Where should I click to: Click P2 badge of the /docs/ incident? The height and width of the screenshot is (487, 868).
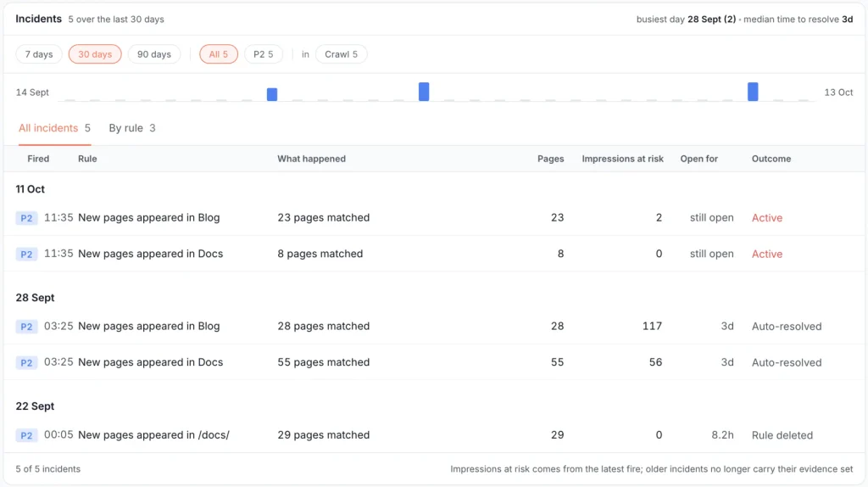click(x=26, y=435)
